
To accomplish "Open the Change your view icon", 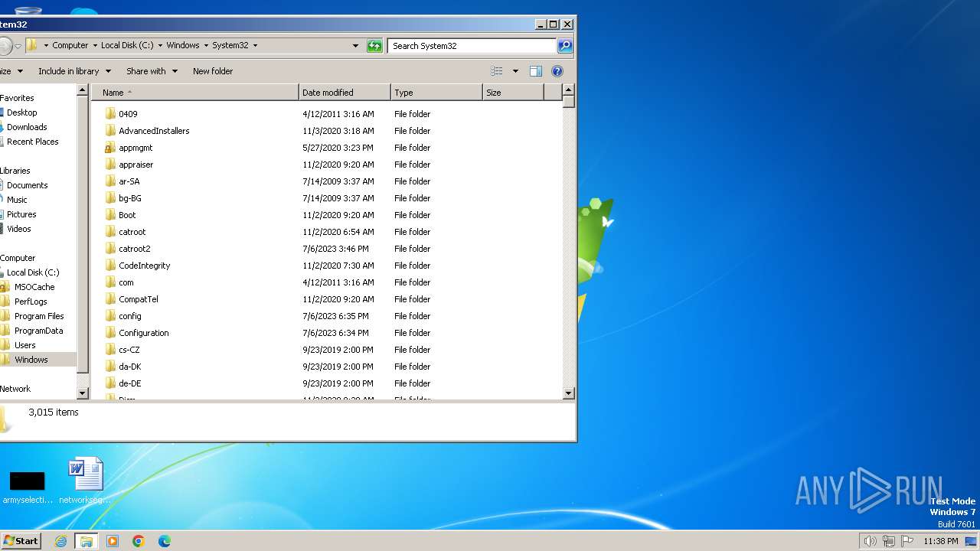I will [x=497, y=71].
